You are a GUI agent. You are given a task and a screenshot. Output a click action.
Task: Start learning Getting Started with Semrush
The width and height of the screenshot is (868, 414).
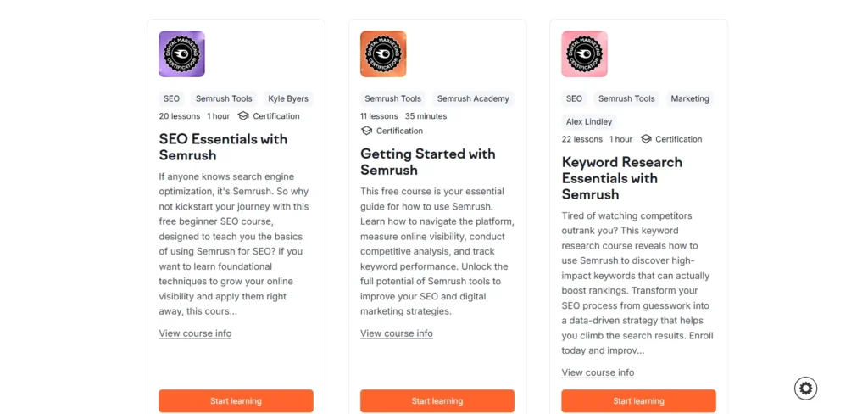(x=437, y=400)
